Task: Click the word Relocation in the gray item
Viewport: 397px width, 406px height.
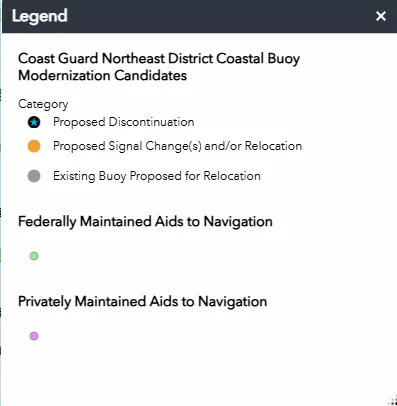Action: 232,176
